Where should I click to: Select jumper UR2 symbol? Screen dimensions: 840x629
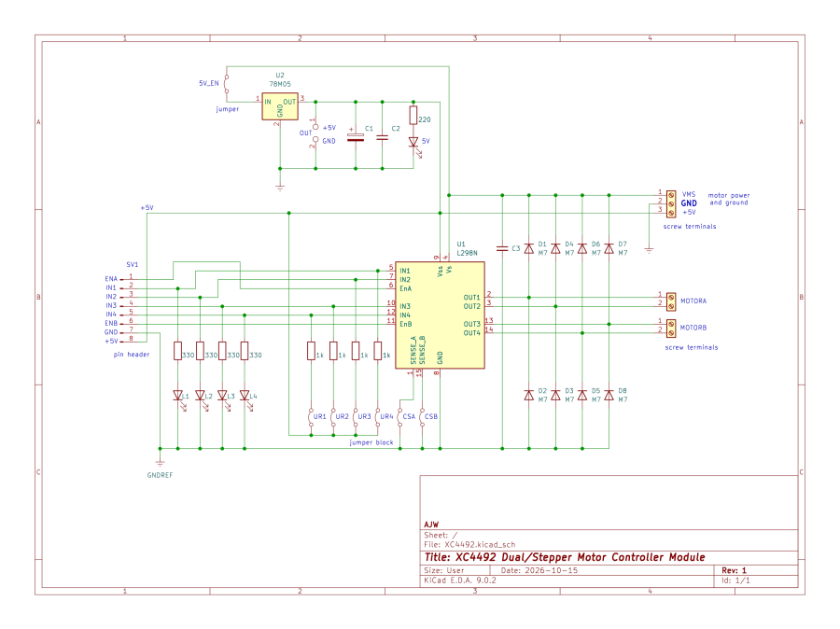coord(333,417)
